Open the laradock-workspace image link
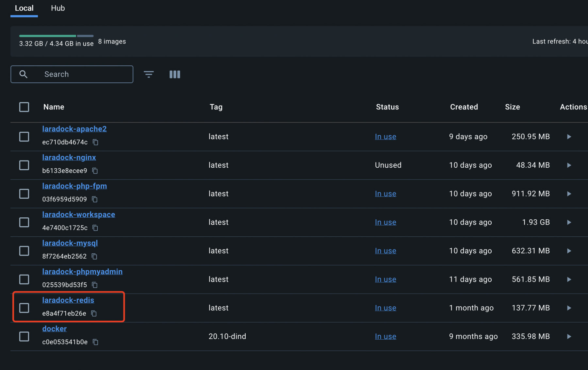 79,214
